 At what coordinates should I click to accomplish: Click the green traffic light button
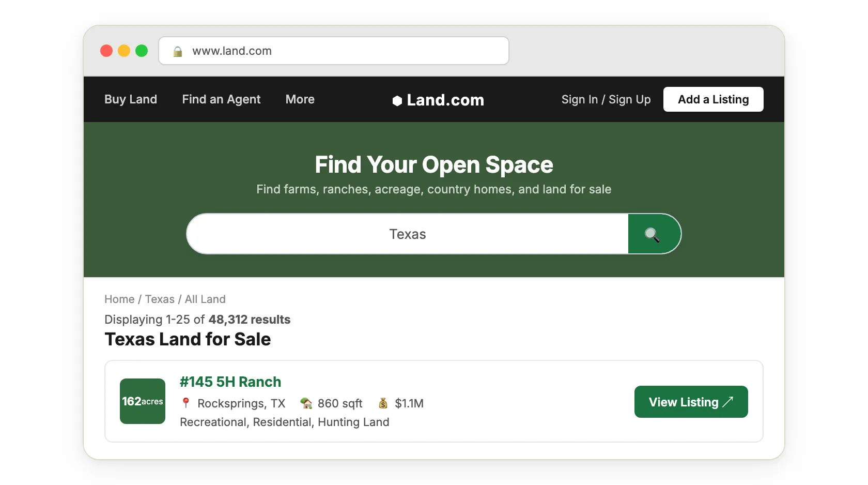[142, 51]
